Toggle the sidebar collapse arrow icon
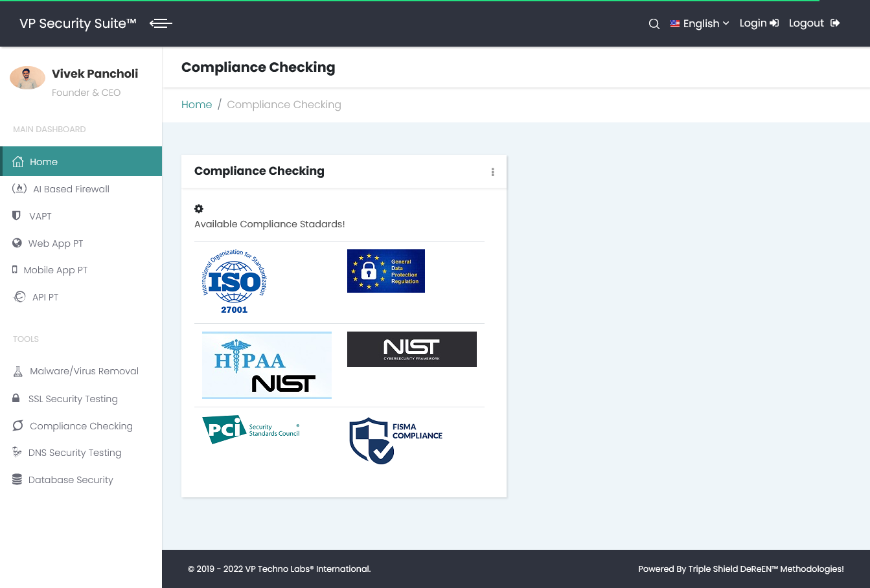Viewport: 870px width, 588px height. pyautogui.click(x=161, y=23)
